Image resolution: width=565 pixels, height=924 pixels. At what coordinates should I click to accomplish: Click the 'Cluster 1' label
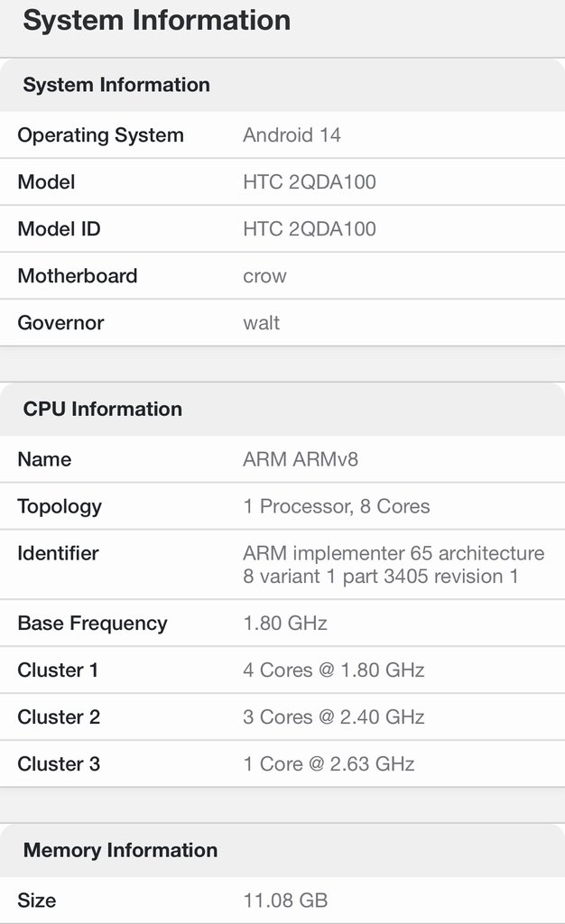58,670
